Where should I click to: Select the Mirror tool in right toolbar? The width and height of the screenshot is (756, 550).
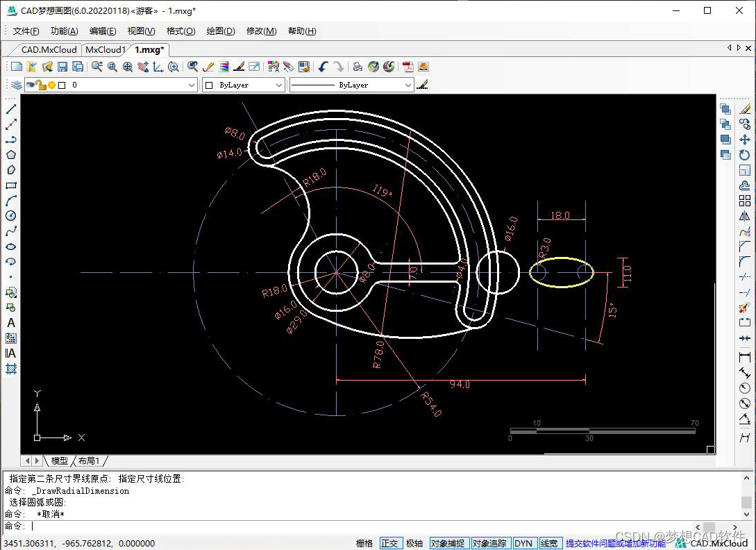(x=745, y=216)
